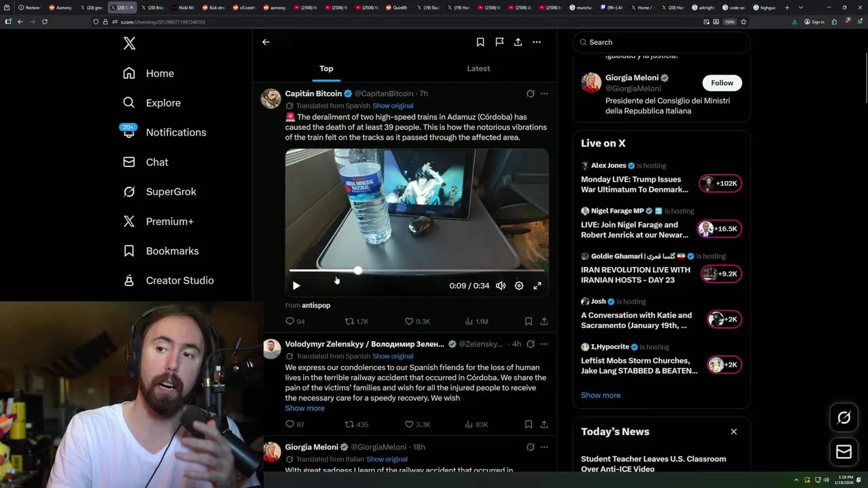This screenshot has height=488, width=868.
Task: Close the Today's News panel
Action: click(x=734, y=432)
